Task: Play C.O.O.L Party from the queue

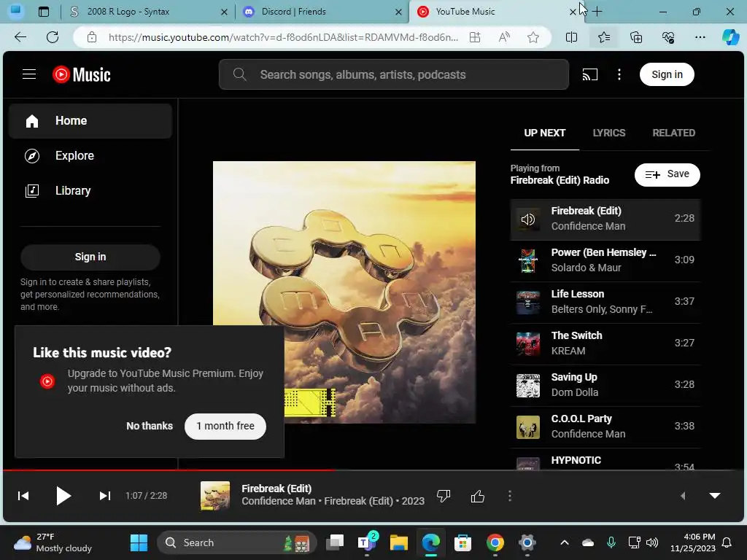Action: tap(605, 426)
